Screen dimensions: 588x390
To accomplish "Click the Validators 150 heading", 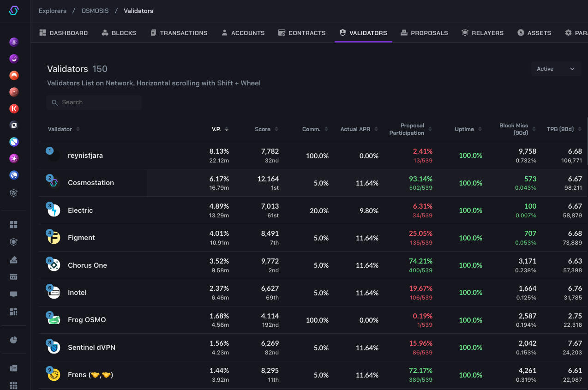I will click(x=77, y=69).
